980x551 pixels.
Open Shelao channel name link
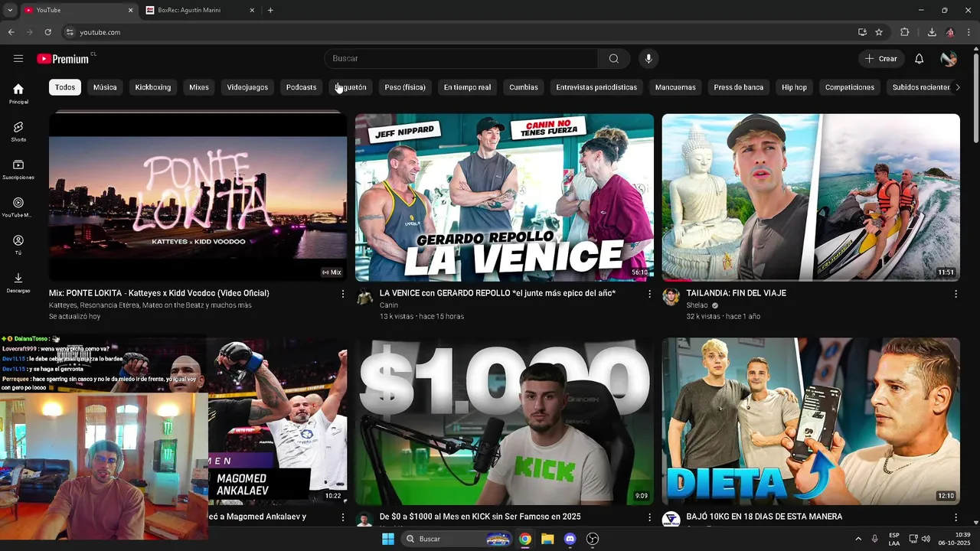click(697, 305)
